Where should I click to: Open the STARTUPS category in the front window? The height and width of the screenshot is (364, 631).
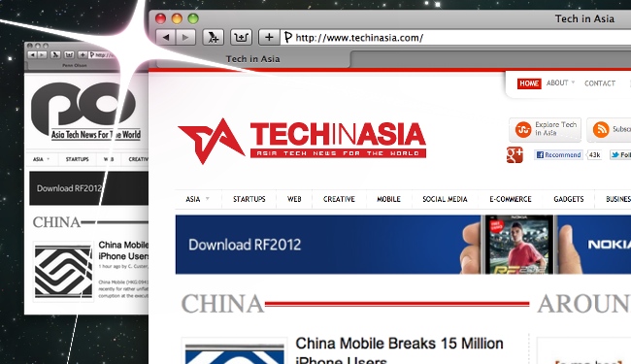(249, 199)
